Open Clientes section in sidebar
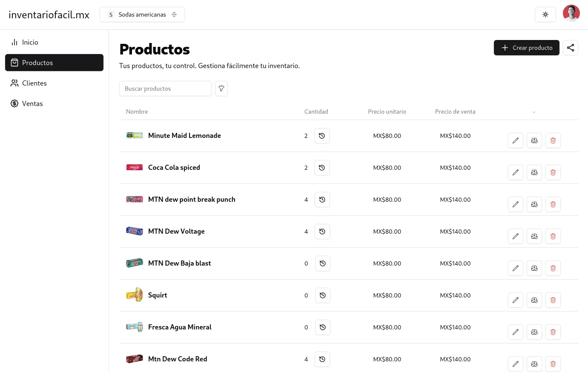 (x=54, y=83)
